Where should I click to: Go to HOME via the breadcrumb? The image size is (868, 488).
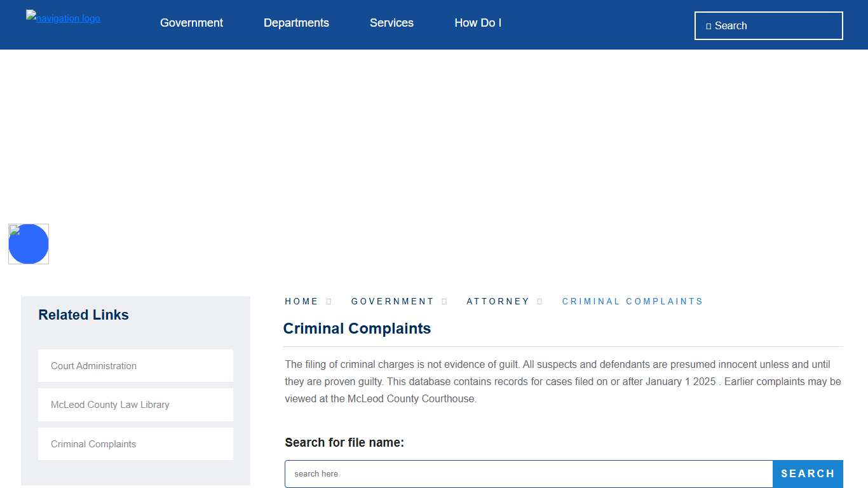click(x=301, y=301)
